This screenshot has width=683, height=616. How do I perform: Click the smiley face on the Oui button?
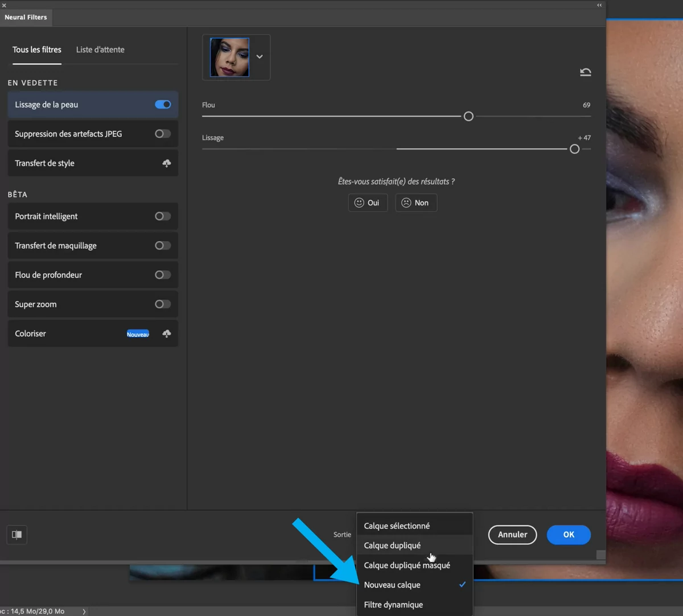359,203
